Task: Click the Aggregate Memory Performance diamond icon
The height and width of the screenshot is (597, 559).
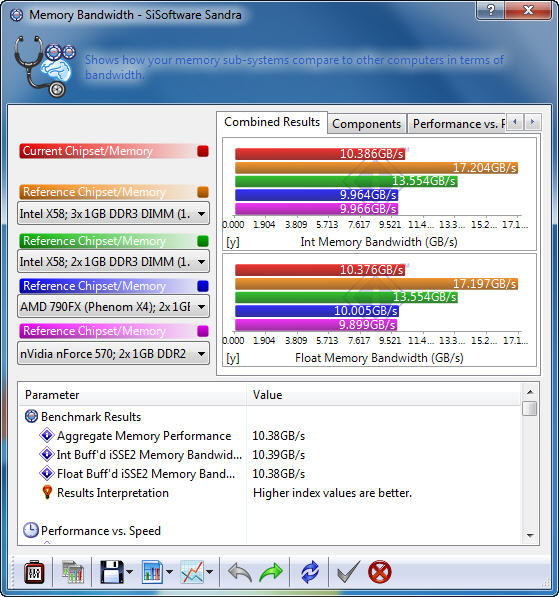Action: (x=47, y=435)
